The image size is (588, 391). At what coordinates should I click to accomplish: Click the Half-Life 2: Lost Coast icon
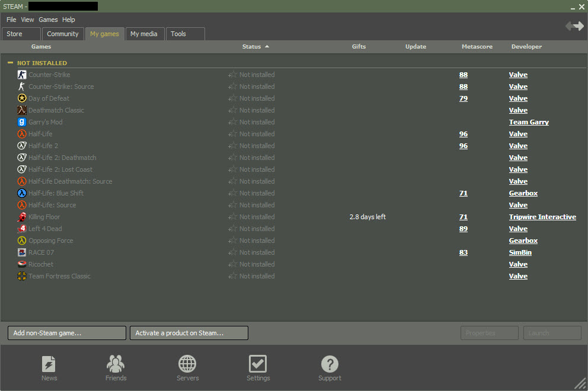point(22,169)
